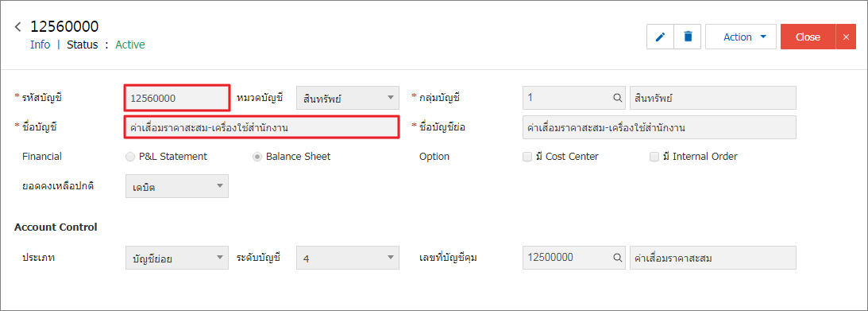868x311 pixels.
Task: Open the ประเภท dropdown showing บัญชีย่อย
Action: (177, 258)
